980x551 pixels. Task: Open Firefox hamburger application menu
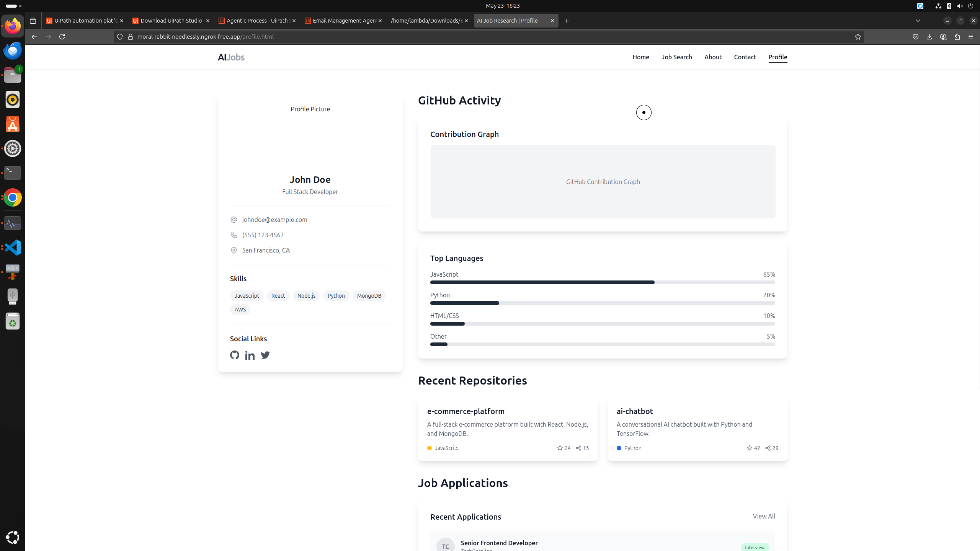[x=970, y=37]
